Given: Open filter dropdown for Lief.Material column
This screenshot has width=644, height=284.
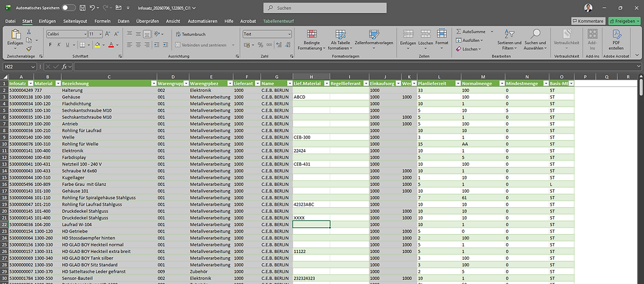Looking at the screenshot, I should [327, 83].
